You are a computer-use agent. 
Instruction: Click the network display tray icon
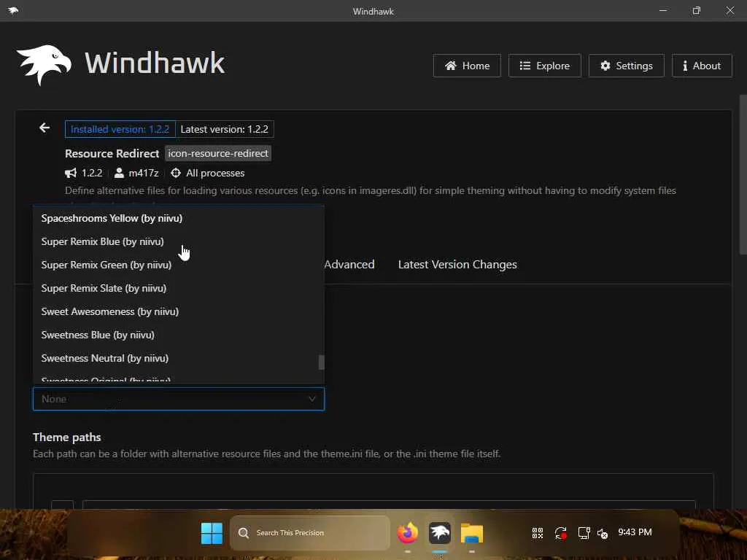[x=584, y=533]
